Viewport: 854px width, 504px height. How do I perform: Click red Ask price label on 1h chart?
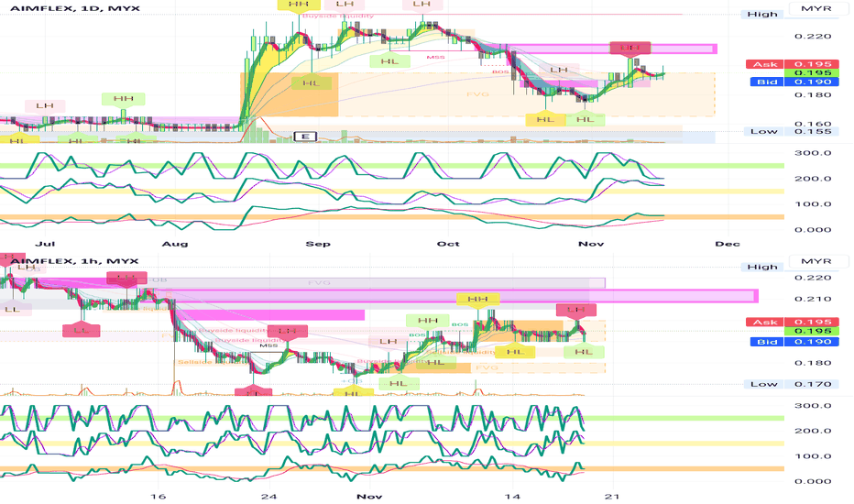792,322
